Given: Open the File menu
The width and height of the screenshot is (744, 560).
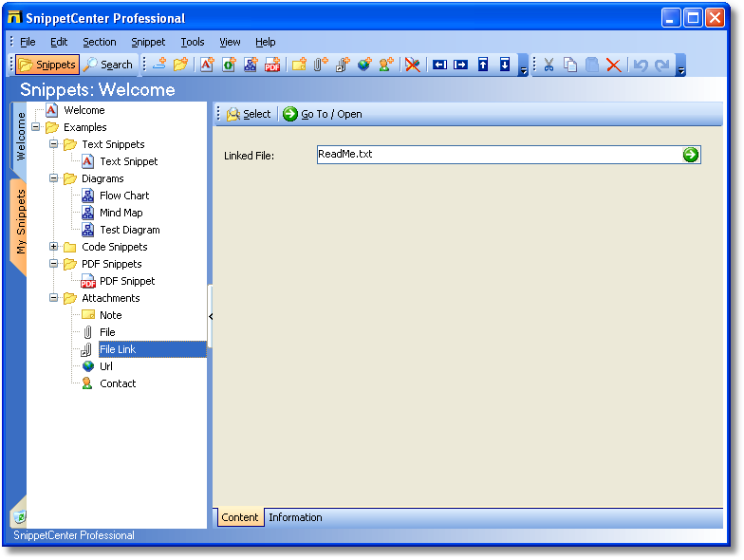Looking at the screenshot, I should pos(28,42).
